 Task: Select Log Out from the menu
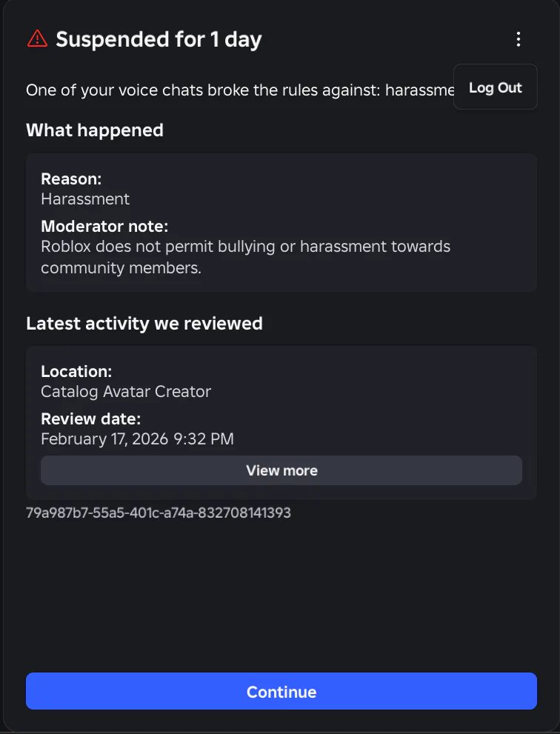[x=496, y=87]
